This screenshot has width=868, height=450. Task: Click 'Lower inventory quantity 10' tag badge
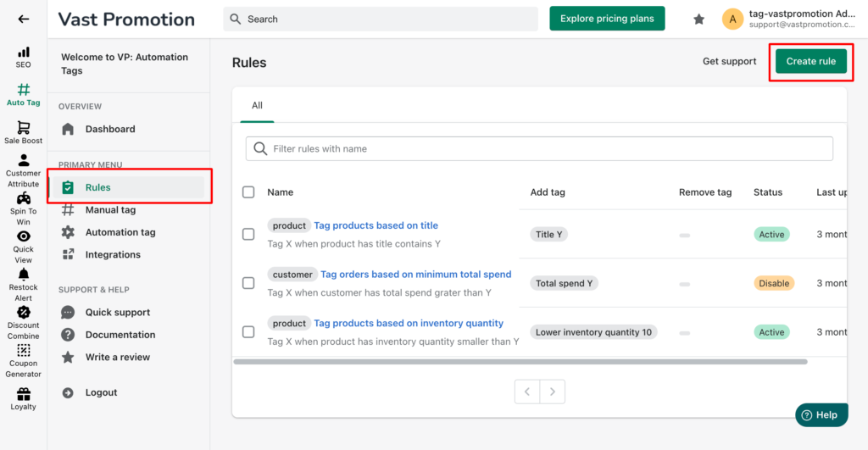point(593,332)
